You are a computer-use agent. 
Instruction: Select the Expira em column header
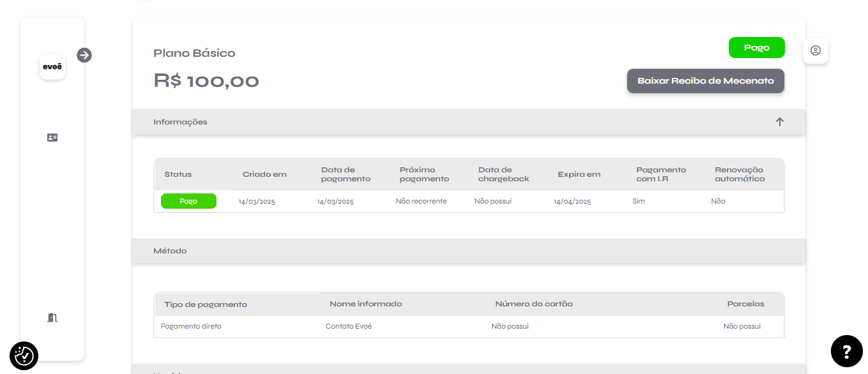click(x=579, y=174)
